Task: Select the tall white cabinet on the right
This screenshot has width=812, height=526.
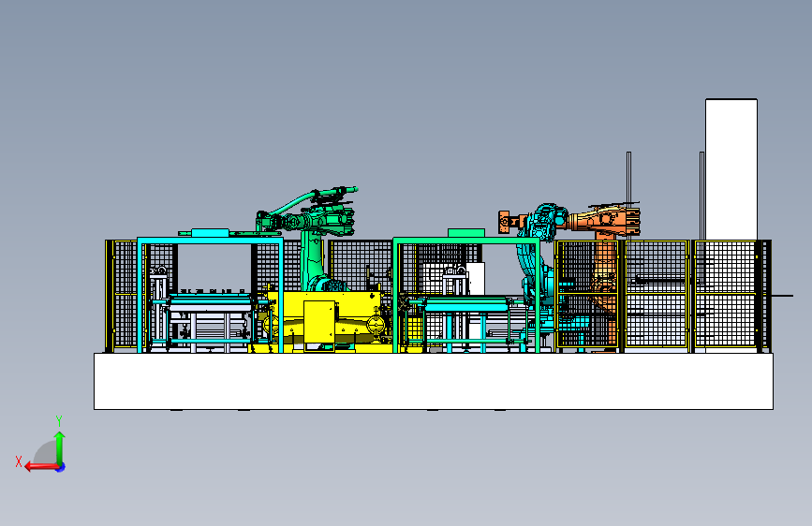Action: [731, 169]
